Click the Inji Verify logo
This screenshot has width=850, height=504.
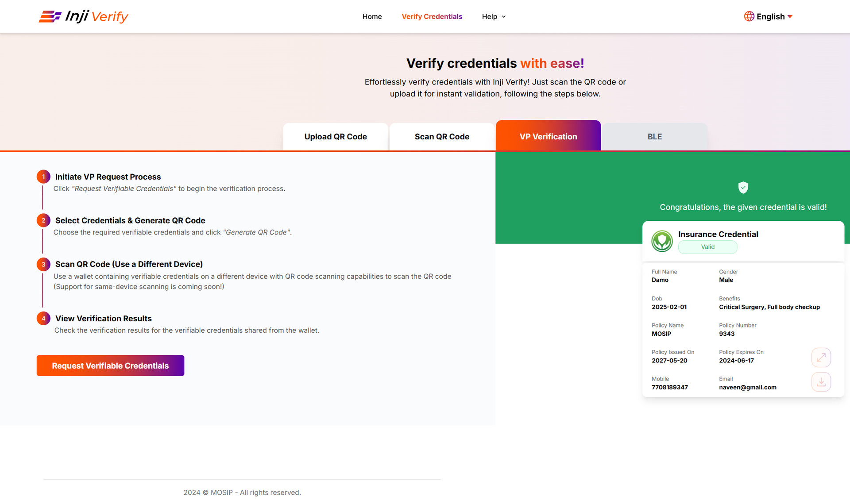click(x=83, y=16)
